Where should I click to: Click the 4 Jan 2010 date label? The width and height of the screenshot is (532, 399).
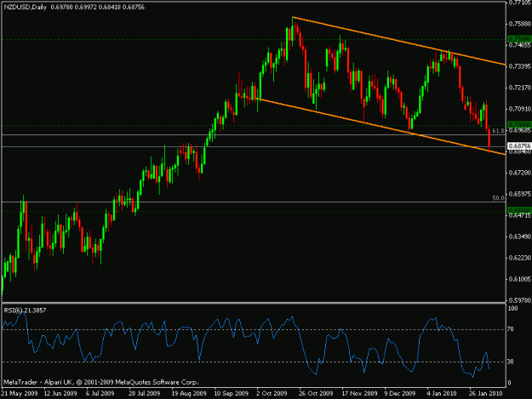(x=442, y=394)
